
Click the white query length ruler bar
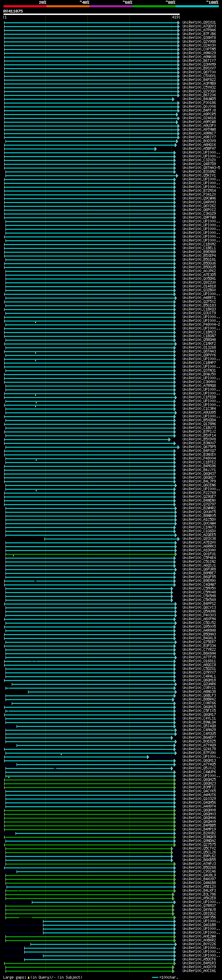coord(92,14)
